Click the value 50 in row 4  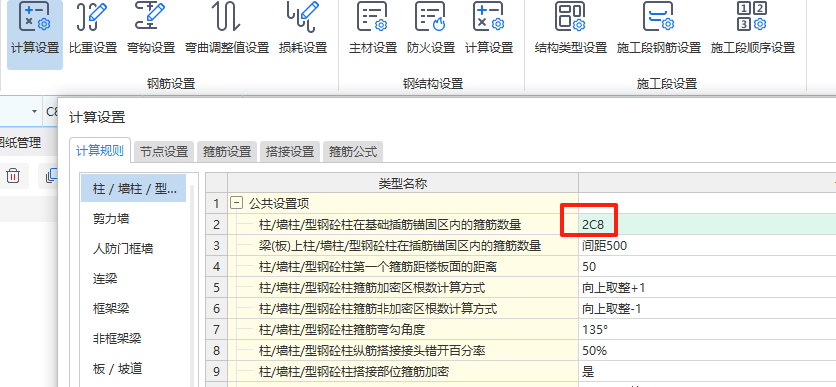pyautogui.click(x=707, y=267)
